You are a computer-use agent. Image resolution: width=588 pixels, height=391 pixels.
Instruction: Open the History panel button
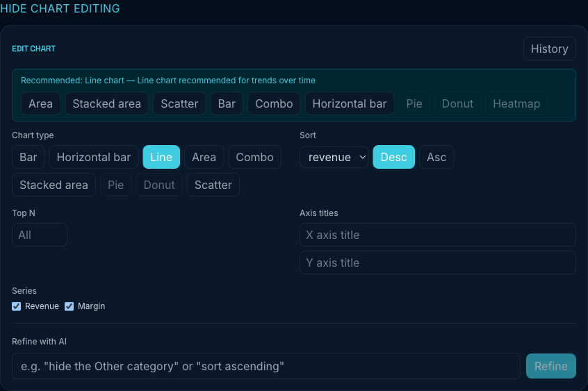point(549,49)
